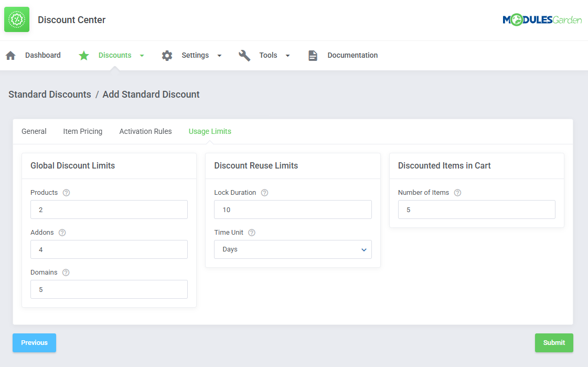Switch to the General tab
The height and width of the screenshot is (367, 588).
[34, 131]
